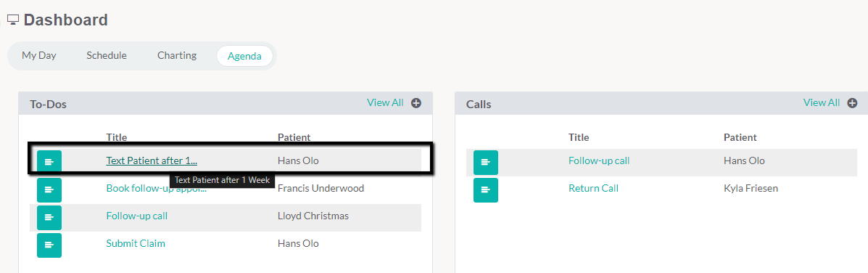Open note icon for Text Patient to-do
The height and width of the screenshot is (273, 868).
(49, 162)
